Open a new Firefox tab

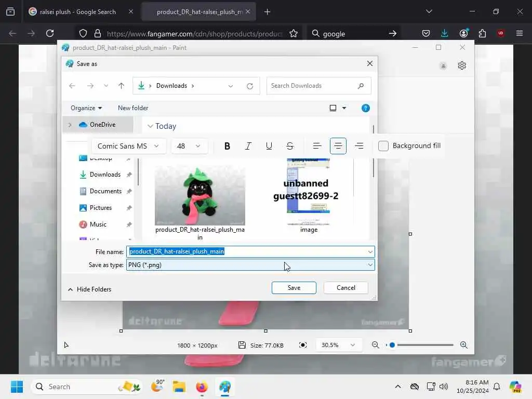coord(267,12)
